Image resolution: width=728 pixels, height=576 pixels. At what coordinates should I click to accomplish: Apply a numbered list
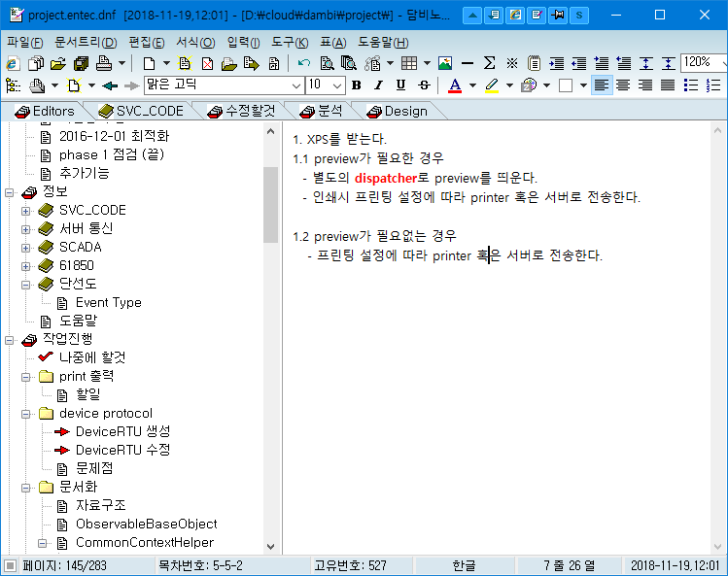pos(712,85)
